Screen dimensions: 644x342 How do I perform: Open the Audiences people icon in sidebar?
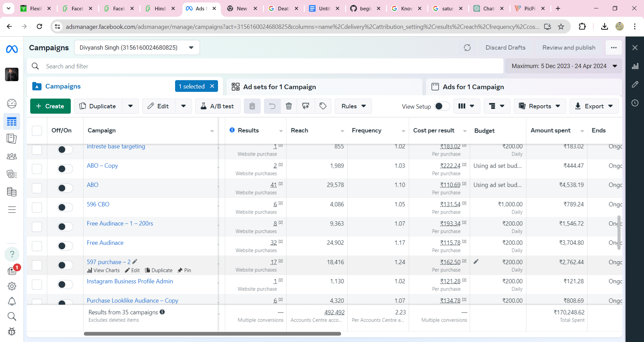pyautogui.click(x=12, y=156)
